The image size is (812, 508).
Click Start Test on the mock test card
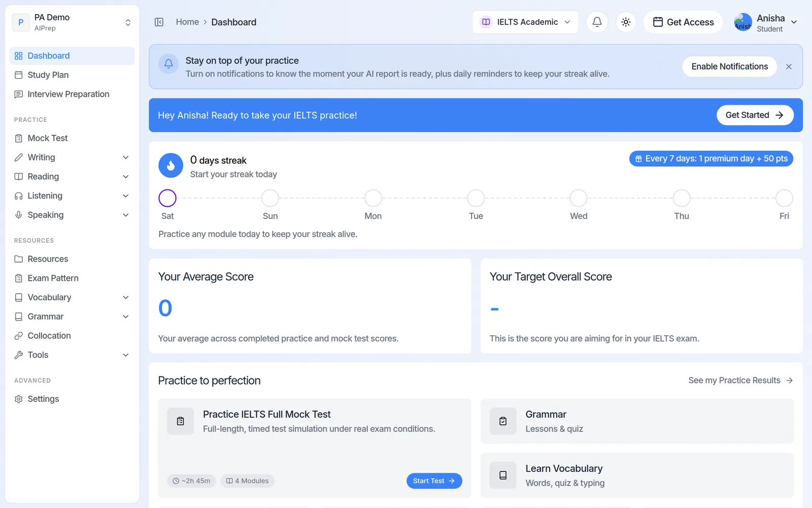(x=434, y=481)
